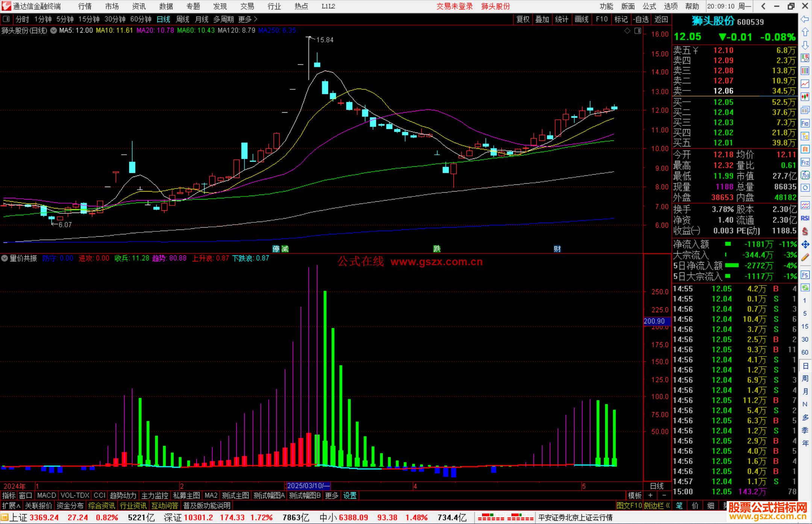Open the orange document icon in sidebar
Viewport: 812px width, 524px height.
point(805,149)
